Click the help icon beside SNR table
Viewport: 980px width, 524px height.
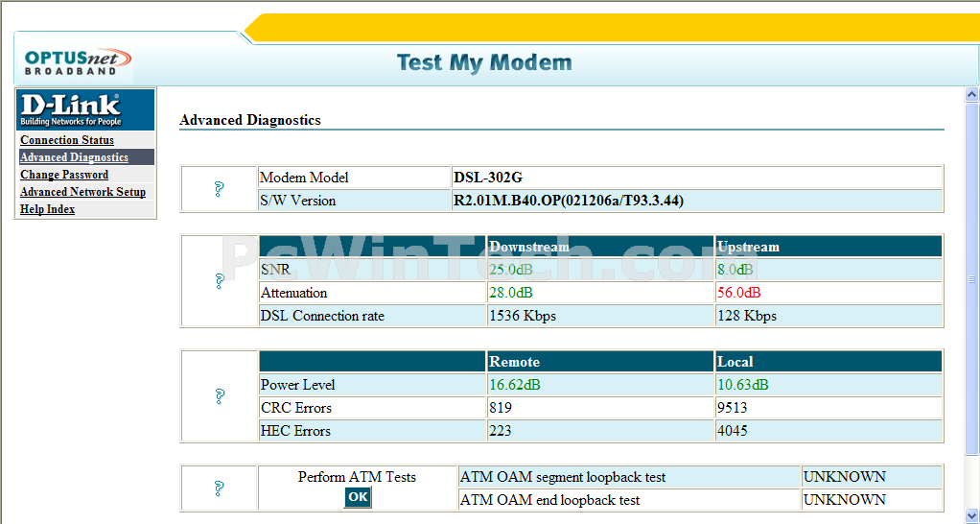(219, 281)
